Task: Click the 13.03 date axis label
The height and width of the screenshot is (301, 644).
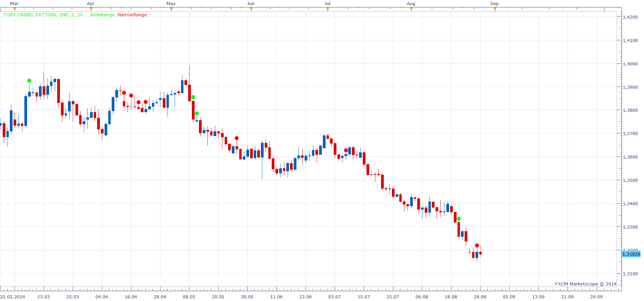Action: (44, 297)
